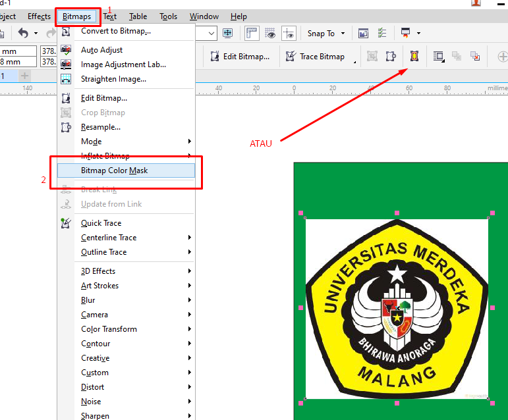
Task: Click the Application Launcher icon
Action: pyautogui.click(x=405, y=33)
